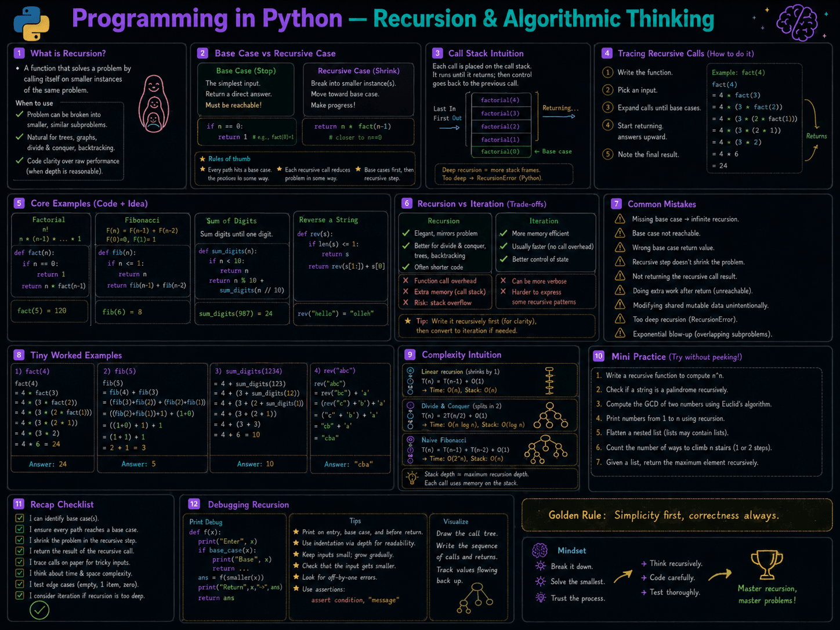Toggle the checkbox I can identify base case(s)

pyautogui.click(x=20, y=518)
